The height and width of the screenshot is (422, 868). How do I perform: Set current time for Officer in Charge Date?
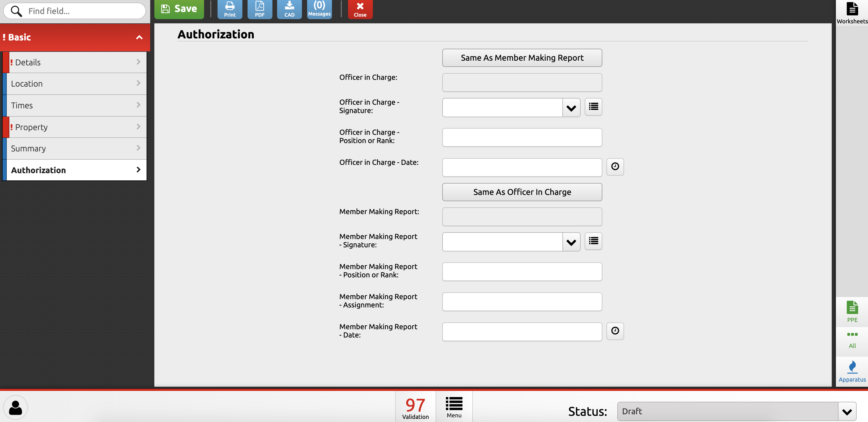pos(614,167)
